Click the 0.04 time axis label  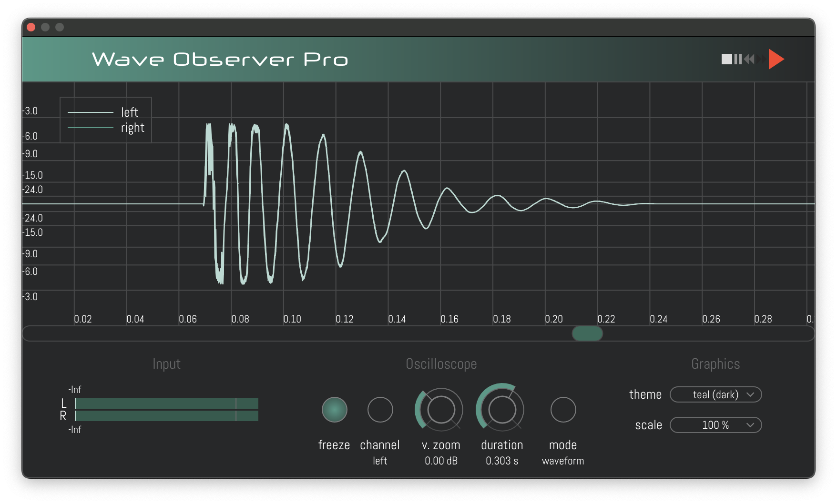135,319
